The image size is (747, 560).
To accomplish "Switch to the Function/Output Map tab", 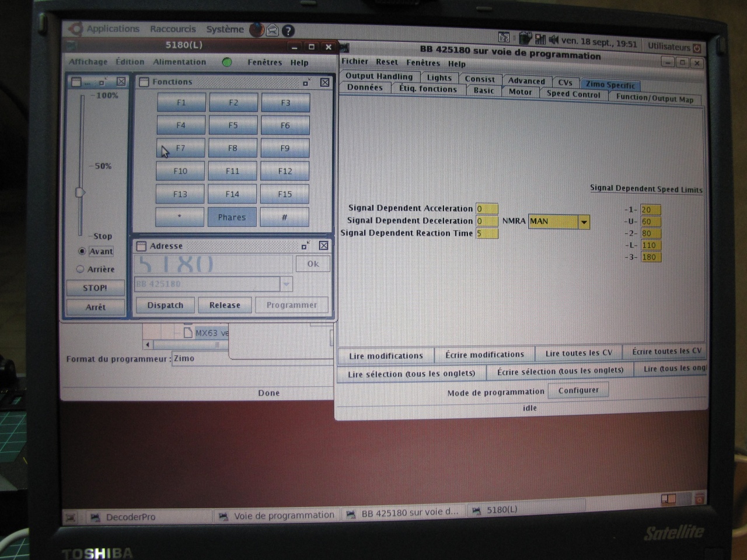I will (655, 98).
